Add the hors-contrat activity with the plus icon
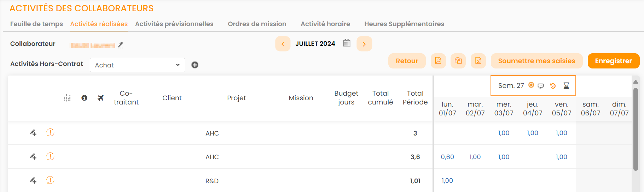This screenshot has width=644, height=192. point(195,65)
